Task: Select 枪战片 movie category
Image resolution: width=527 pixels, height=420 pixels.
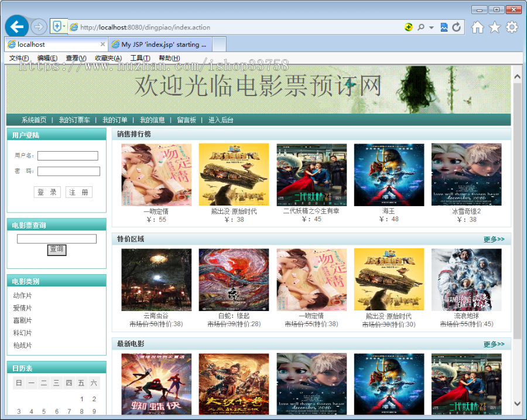Action: 22,346
